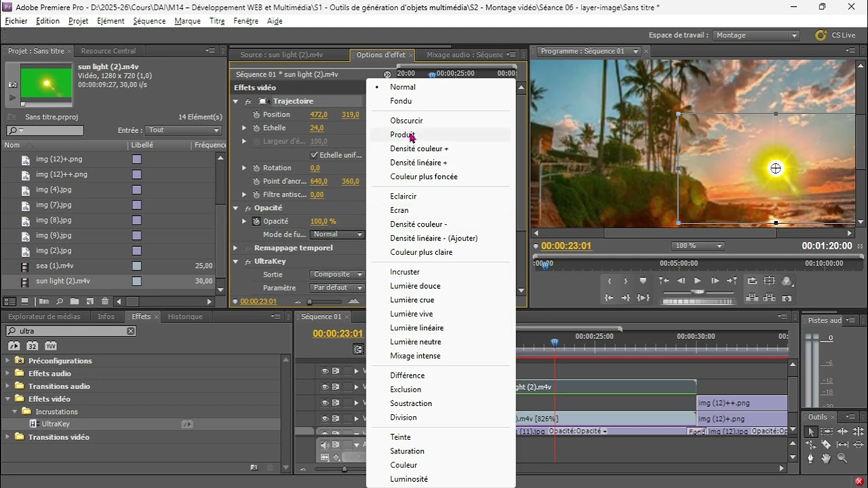This screenshot has height=488, width=868.
Task: Export a frame with the camera icon
Action: click(787, 298)
